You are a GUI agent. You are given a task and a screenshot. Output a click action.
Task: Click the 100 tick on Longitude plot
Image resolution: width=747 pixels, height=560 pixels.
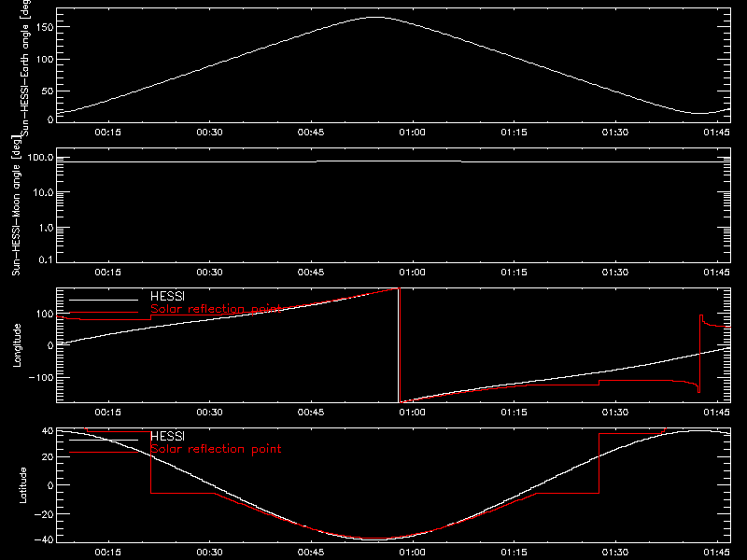(44, 314)
